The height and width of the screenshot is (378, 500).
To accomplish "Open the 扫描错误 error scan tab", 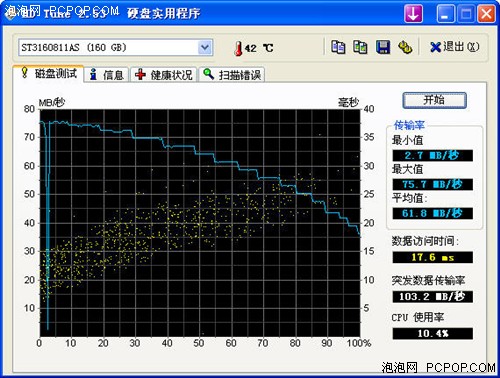I will point(232,75).
